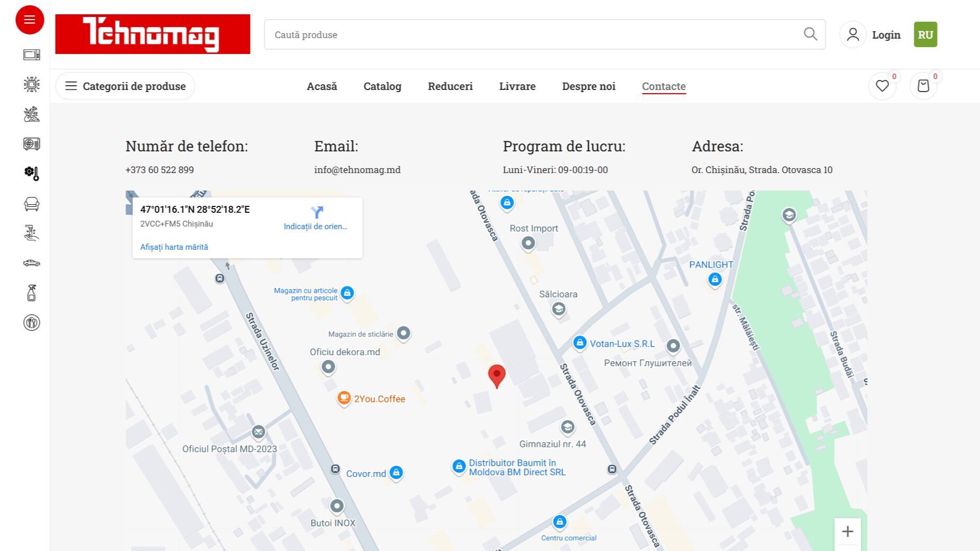
Task: Open the fork and spoon tableware category
Action: click(32, 322)
